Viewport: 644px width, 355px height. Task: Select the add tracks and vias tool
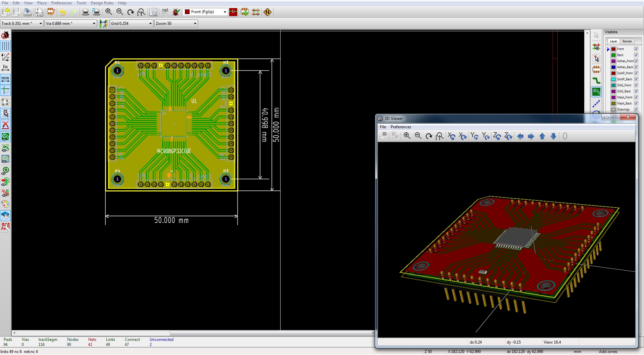(596, 81)
